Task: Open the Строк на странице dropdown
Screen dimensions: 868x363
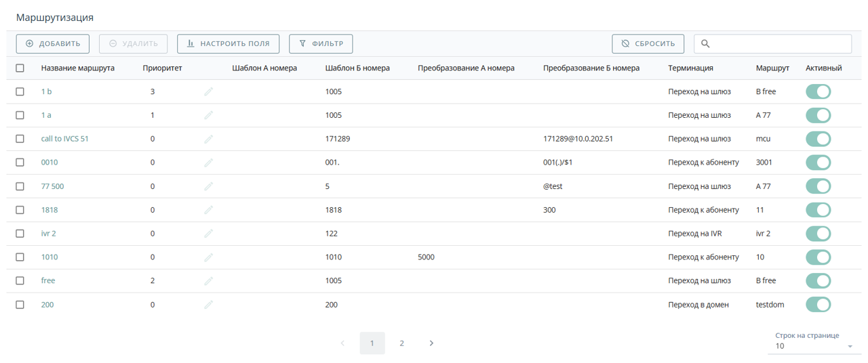Action: [812, 346]
